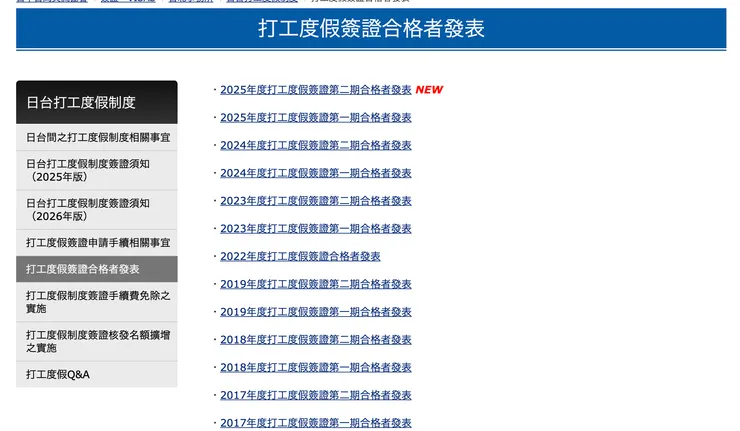Open 2019年度打工度假簽證第一期合格者發表 link
Image resolution: width=740 pixels, height=431 pixels.
316,312
